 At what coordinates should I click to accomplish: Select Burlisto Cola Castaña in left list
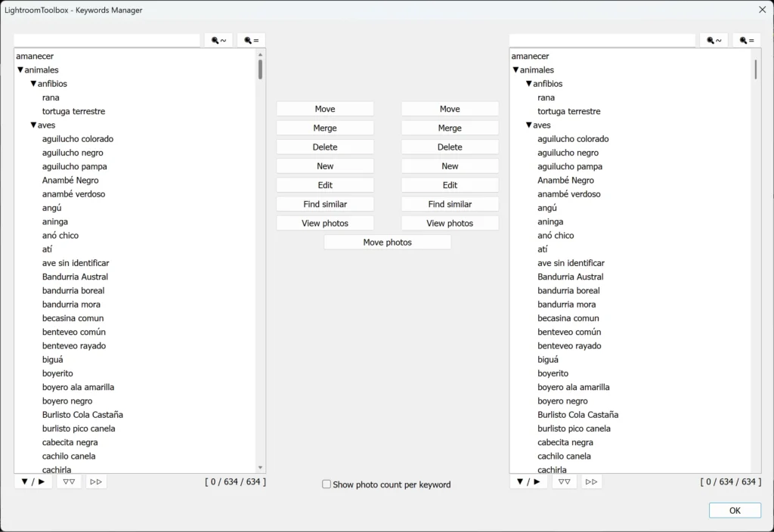point(82,415)
